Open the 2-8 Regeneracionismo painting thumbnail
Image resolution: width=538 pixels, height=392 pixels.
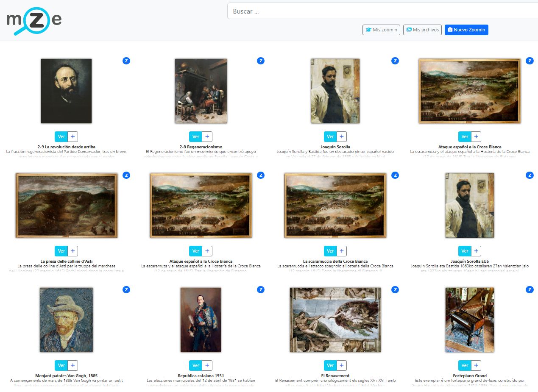pyautogui.click(x=201, y=91)
